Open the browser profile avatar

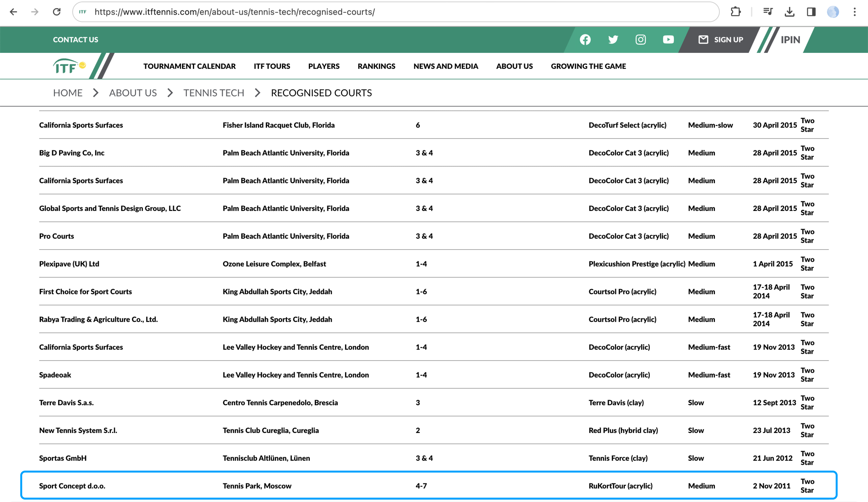(x=833, y=12)
